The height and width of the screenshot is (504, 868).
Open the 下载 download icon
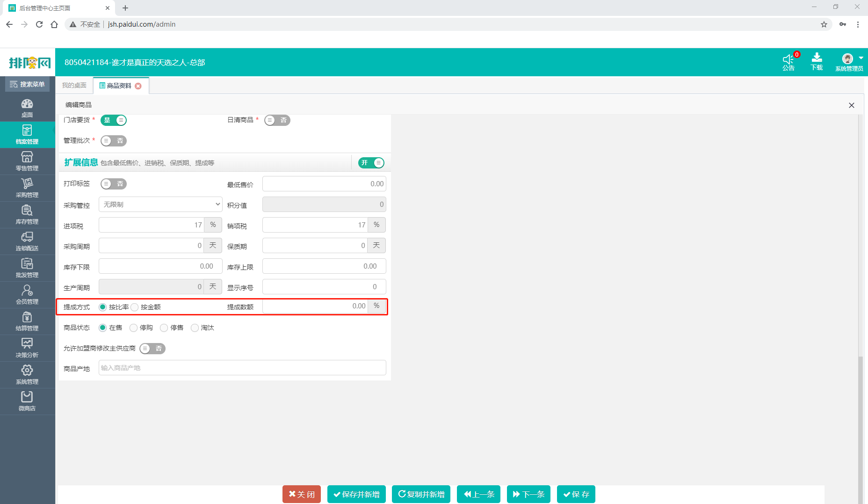click(x=817, y=62)
